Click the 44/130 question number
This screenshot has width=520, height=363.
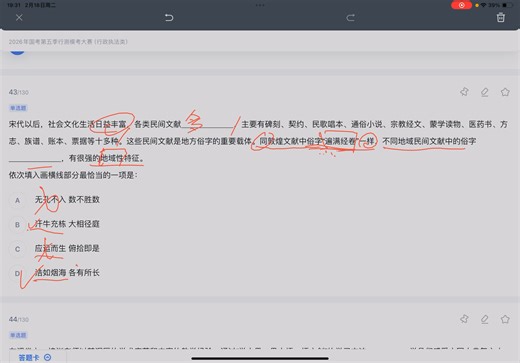pos(19,319)
